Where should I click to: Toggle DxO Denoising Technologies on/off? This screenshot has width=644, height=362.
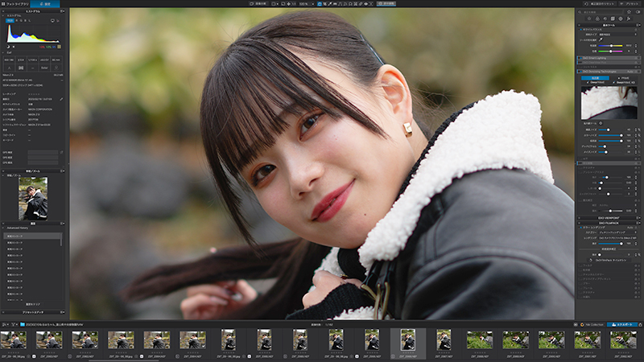(x=580, y=72)
